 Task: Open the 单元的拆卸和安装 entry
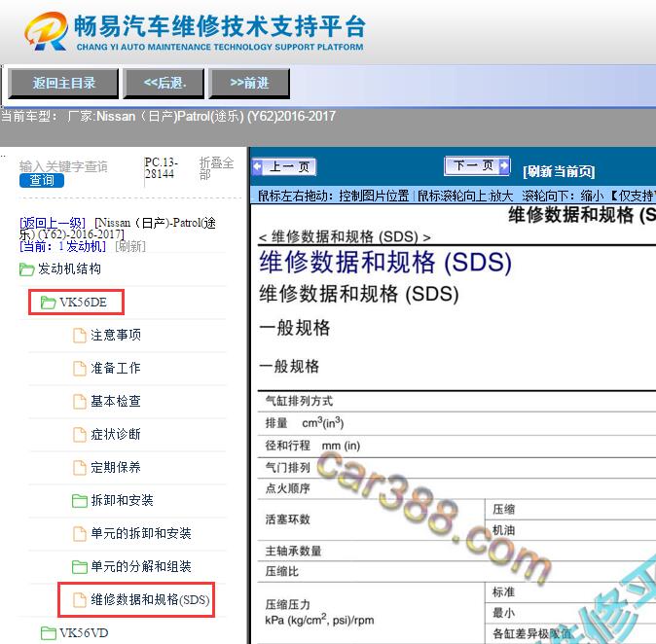(x=141, y=533)
